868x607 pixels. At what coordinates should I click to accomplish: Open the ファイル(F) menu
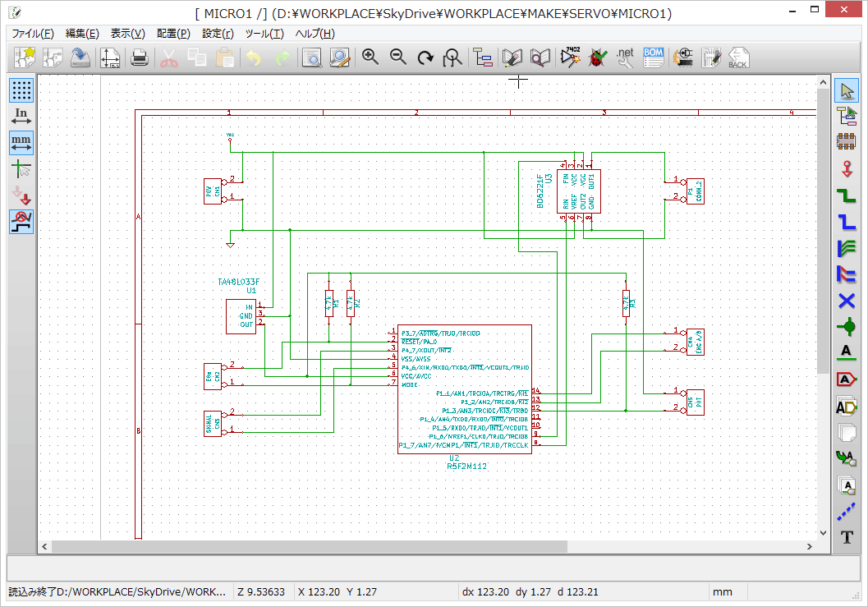pyautogui.click(x=33, y=34)
